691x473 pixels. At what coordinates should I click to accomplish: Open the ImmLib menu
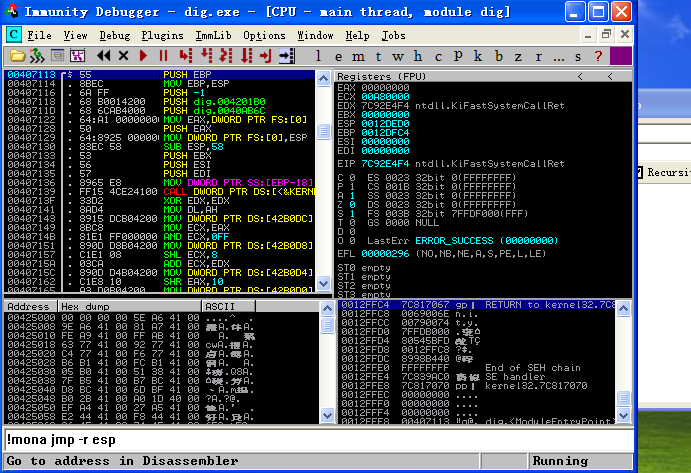(x=213, y=35)
